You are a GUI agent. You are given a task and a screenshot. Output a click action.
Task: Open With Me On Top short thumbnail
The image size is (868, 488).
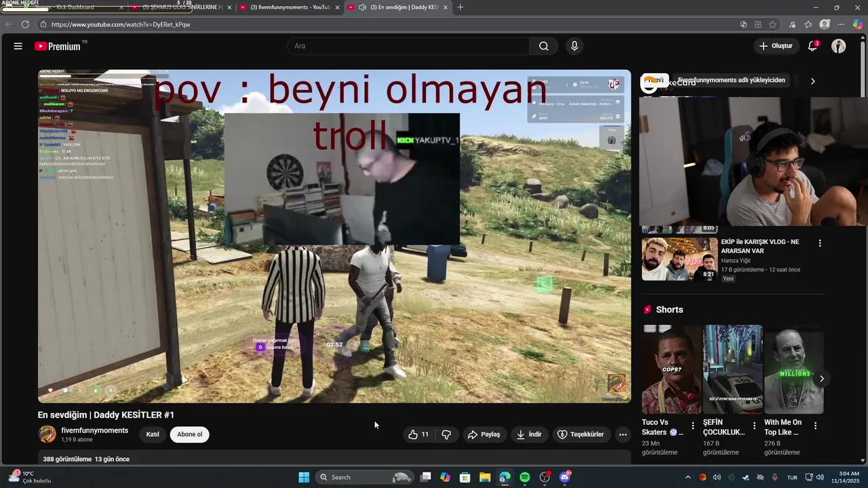pyautogui.click(x=793, y=369)
